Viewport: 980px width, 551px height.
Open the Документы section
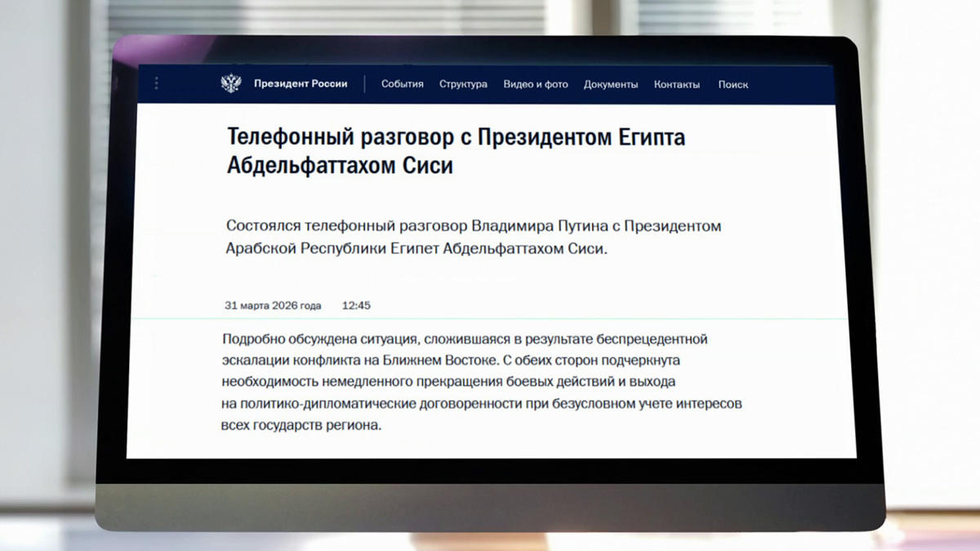610,83
